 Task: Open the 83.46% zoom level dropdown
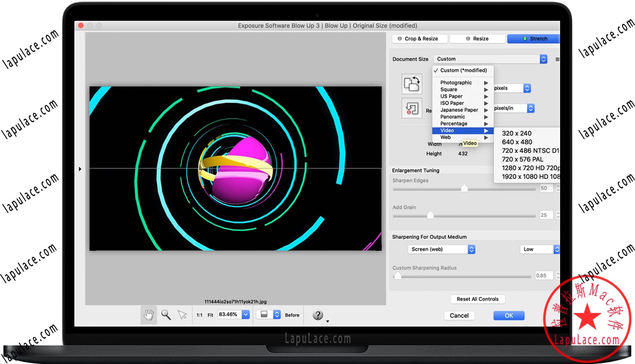tap(245, 315)
